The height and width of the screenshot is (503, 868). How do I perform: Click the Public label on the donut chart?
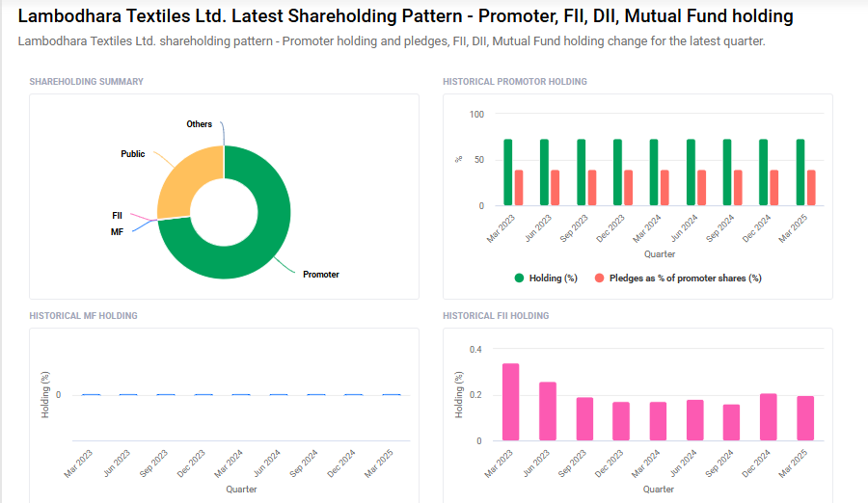pyautogui.click(x=133, y=154)
